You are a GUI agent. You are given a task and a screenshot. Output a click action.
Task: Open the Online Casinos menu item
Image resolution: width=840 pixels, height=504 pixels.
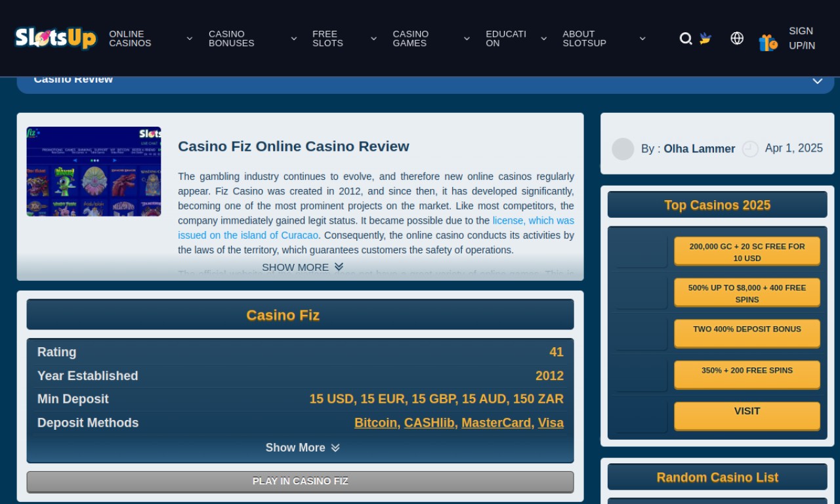point(130,39)
